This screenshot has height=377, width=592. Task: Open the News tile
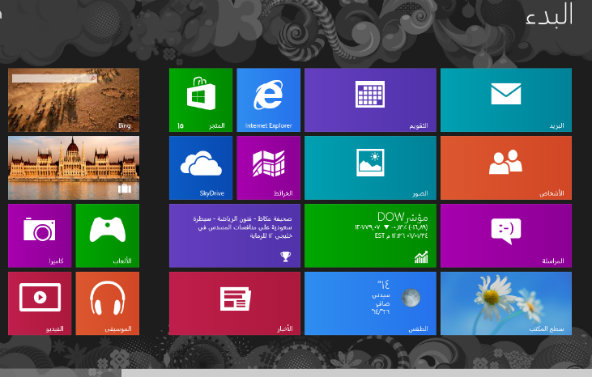coord(234,303)
